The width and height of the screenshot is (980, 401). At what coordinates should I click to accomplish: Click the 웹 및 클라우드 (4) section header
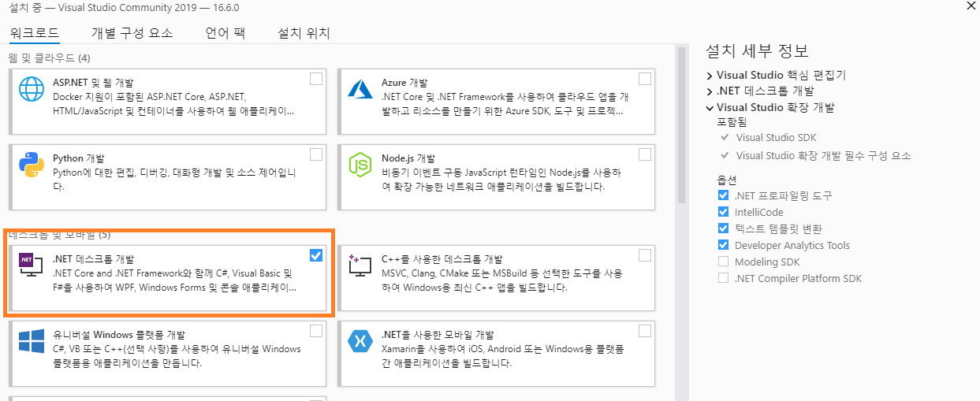tap(49, 58)
